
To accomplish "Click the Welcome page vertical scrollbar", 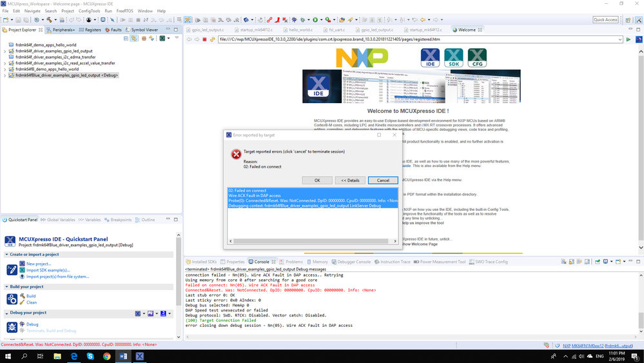I will pyautogui.click(x=641, y=148).
